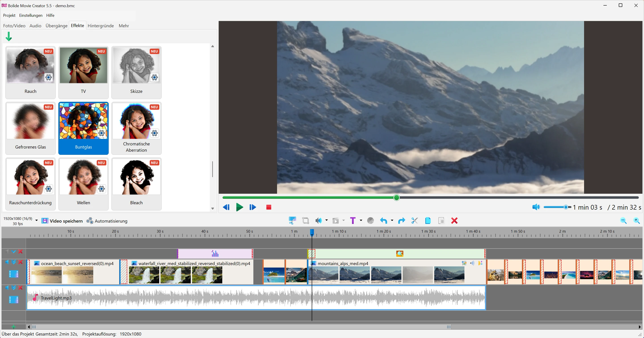Open settings gear on Buntglas effect
The height and width of the screenshot is (338, 644).
click(102, 133)
